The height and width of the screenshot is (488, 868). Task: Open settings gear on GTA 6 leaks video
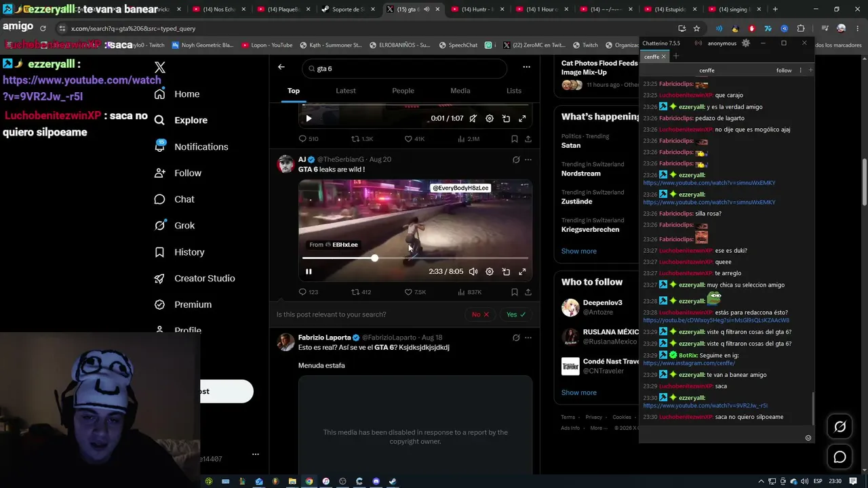(490, 272)
